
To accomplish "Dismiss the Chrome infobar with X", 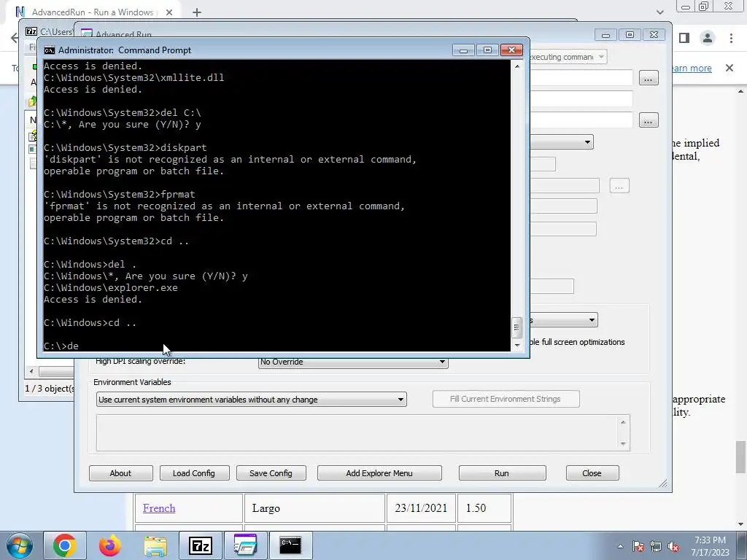I will pos(729,68).
